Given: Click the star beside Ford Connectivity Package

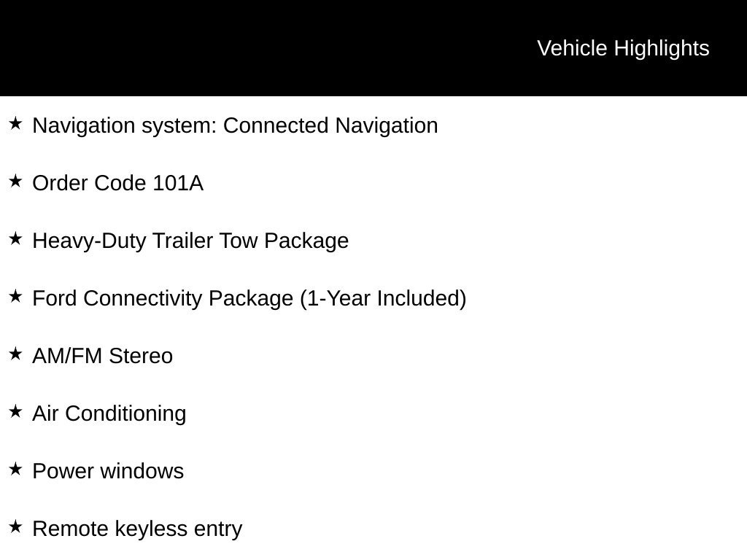Looking at the screenshot, I should [x=15, y=297].
